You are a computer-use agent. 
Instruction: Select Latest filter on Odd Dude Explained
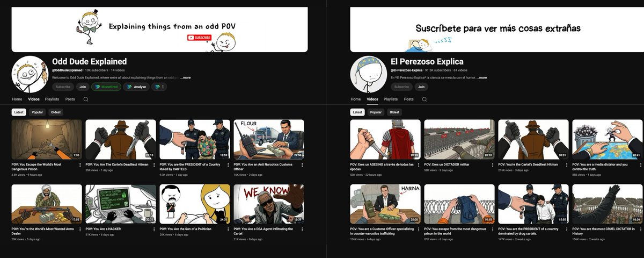click(19, 112)
